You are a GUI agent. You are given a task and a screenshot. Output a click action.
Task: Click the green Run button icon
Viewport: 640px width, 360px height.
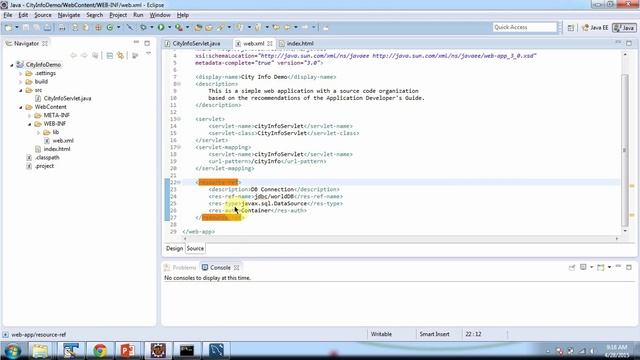click(x=161, y=27)
